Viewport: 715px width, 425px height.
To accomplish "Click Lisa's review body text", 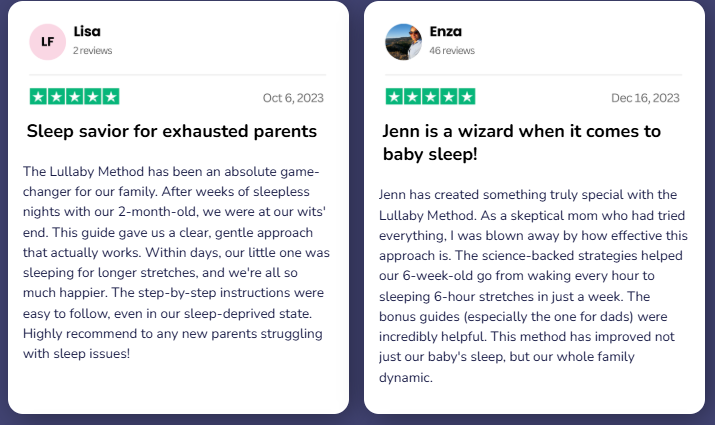I will 176,263.
